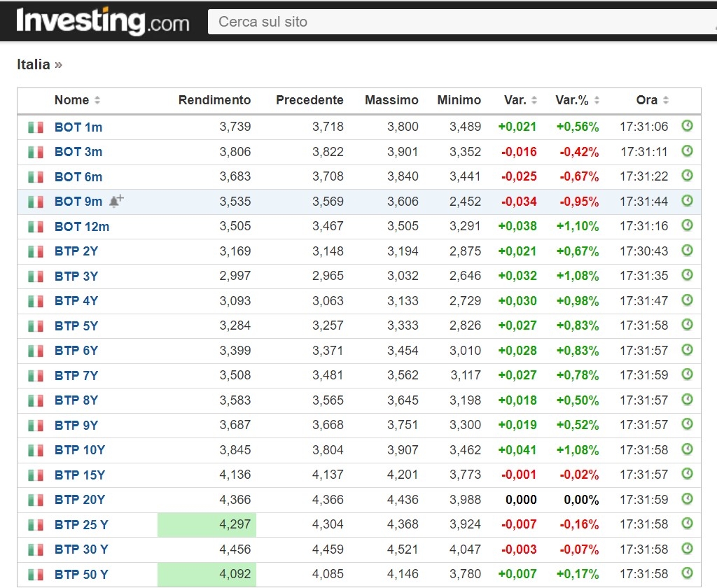
Task: Click the alert bell icon beside BOT 9m
Action: pos(116,201)
